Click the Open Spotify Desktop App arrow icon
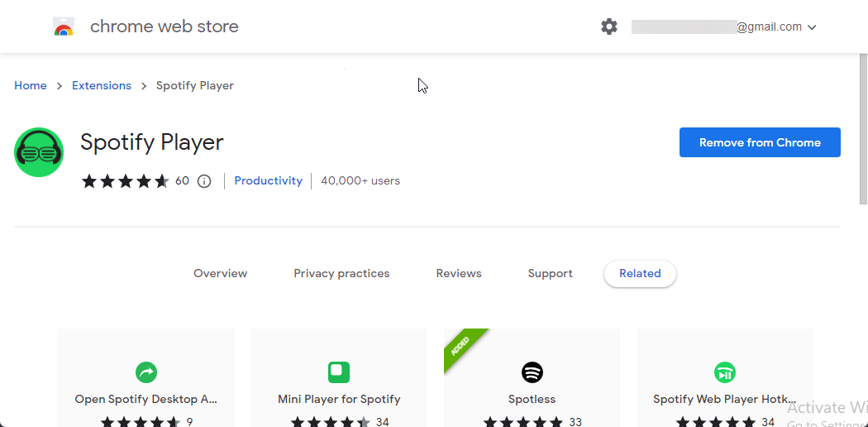 pos(146,372)
